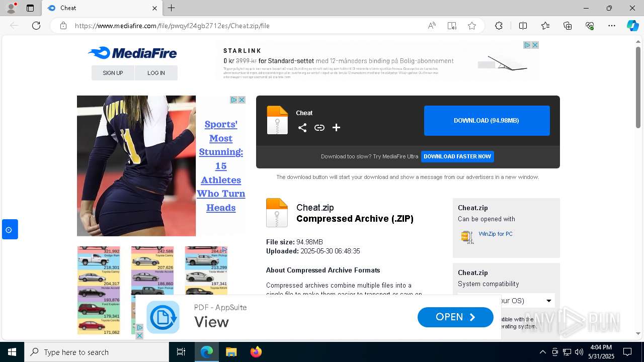Close the Cheat browser tab
Viewport: 644px width, 362px height.
pos(154,8)
